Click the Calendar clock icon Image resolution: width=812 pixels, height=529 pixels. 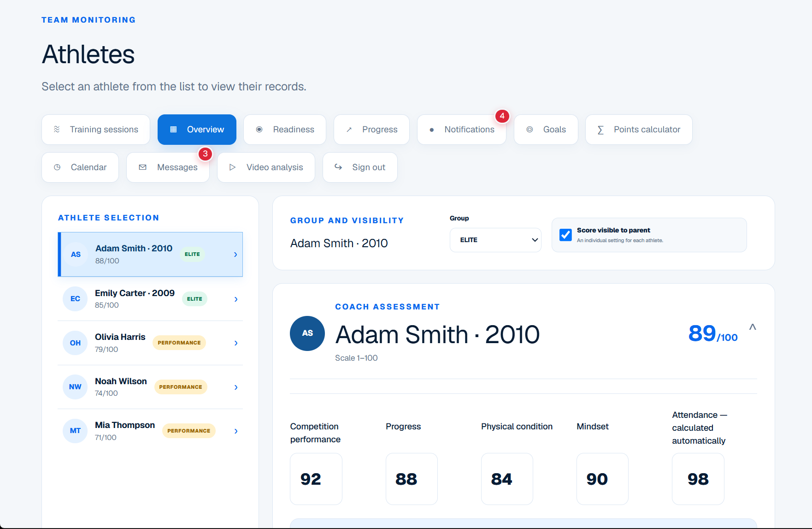(x=57, y=167)
